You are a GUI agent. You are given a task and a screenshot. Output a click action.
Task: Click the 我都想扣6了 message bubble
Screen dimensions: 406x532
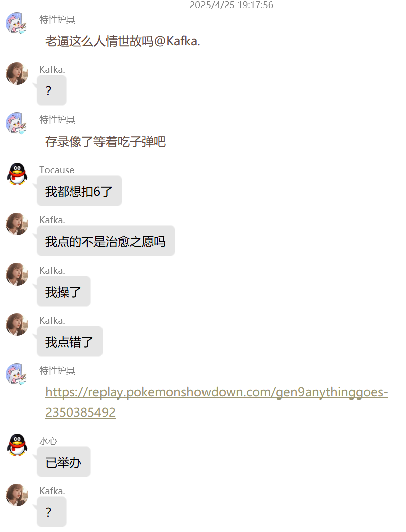pos(79,191)
